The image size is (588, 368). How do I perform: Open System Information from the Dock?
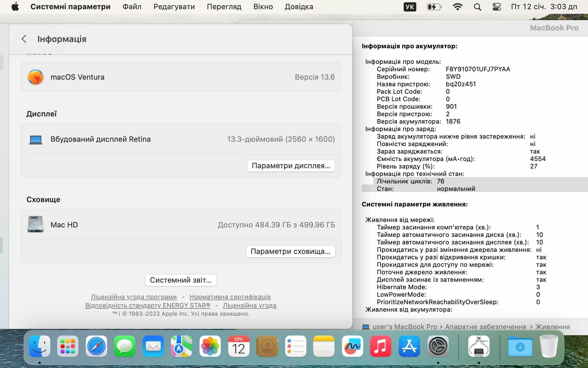[479, 346]
